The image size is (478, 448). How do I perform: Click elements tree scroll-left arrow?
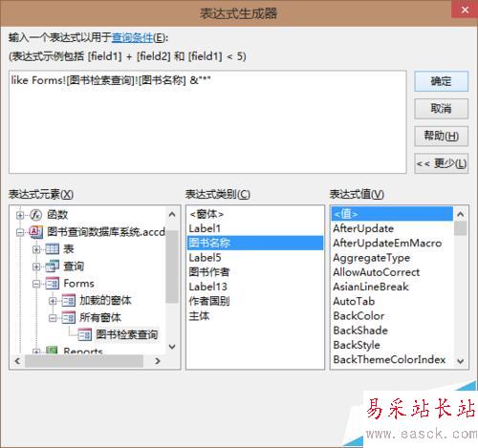17,361
